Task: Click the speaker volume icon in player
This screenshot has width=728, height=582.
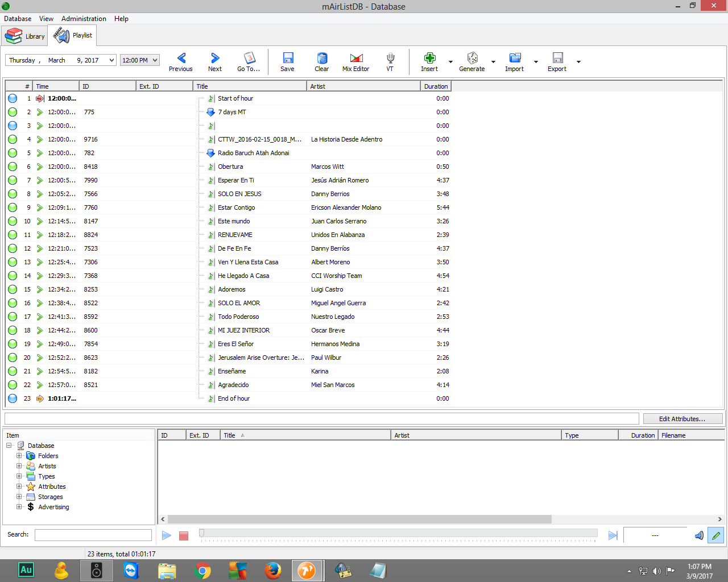Action: point(699,535)
